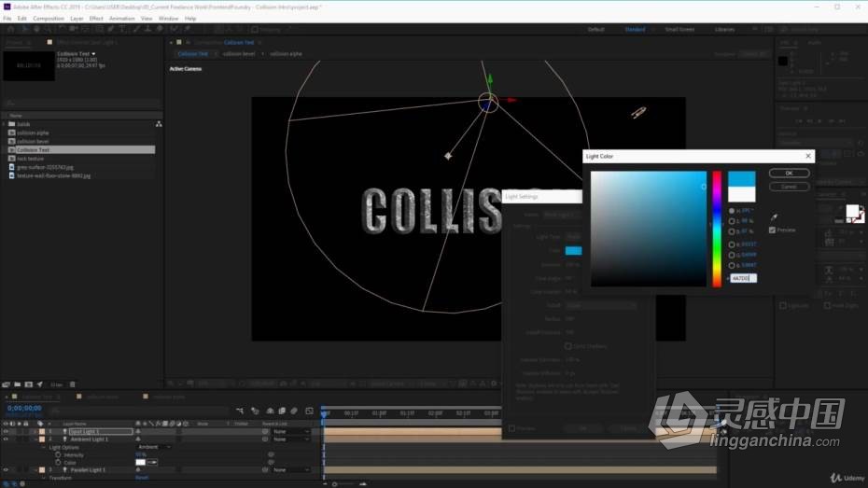Select the H radio button in Light Color
This screenshot has height=488, width=868.
tap(732, 211)
